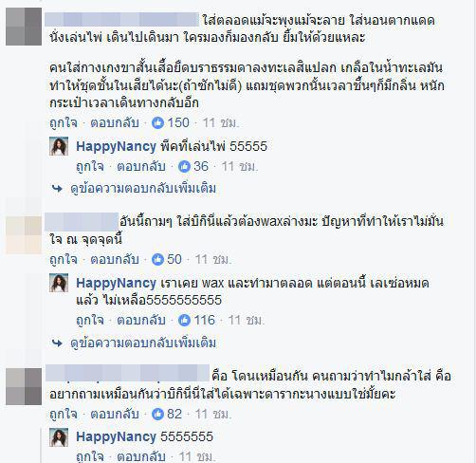Viewport: 476px width, 463px height.
Task: Like the first comment via ถูกใจ link
Action: pyautogui.click(x=64, y=123)
